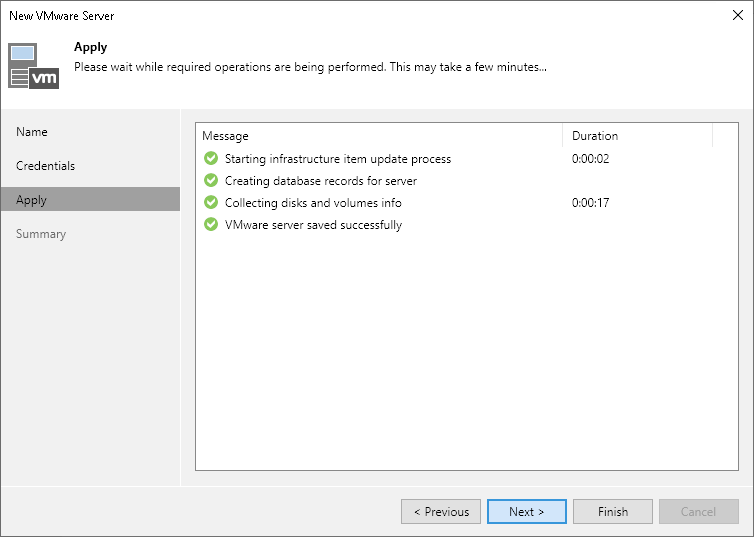
Task: Click green checkmark beside Creating database records
Action: 211,181
